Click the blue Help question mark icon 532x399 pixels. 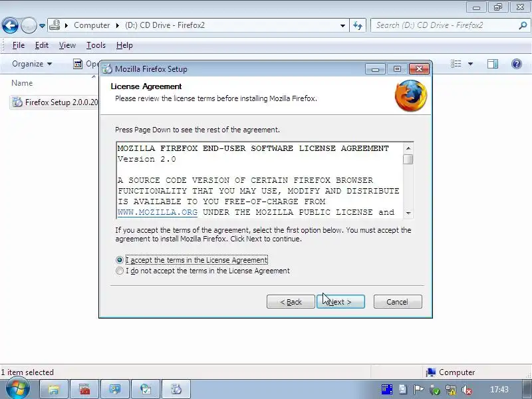pos(517,64)
